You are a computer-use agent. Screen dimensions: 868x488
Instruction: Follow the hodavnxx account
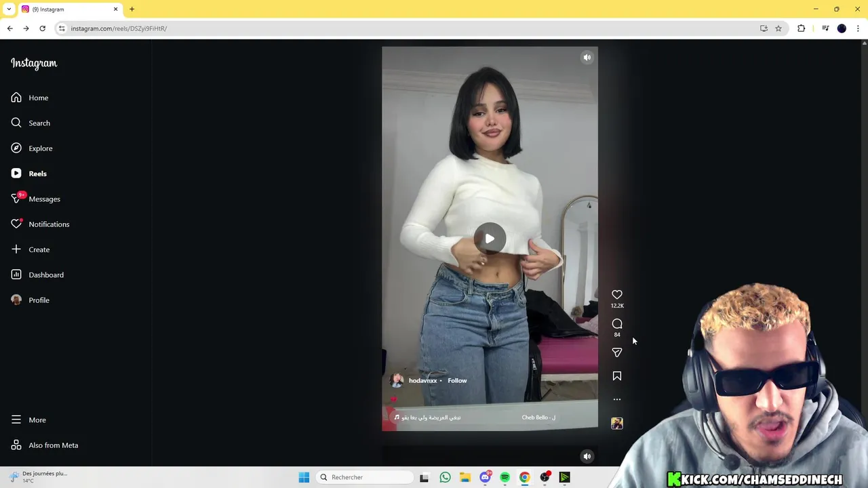457,380
